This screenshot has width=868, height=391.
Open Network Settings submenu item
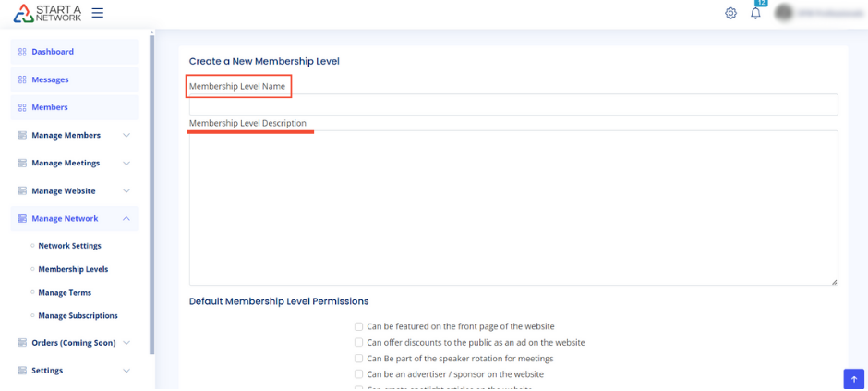[69, 246]
